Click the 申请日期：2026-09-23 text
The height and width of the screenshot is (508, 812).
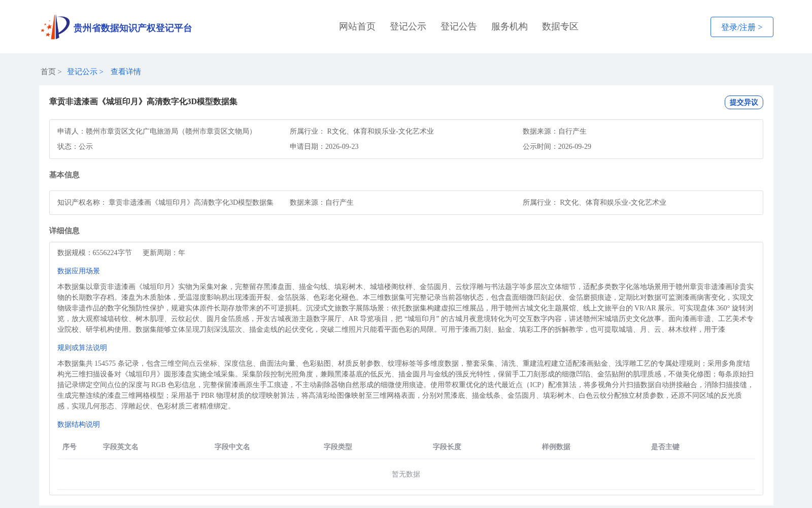pos(324,146)
